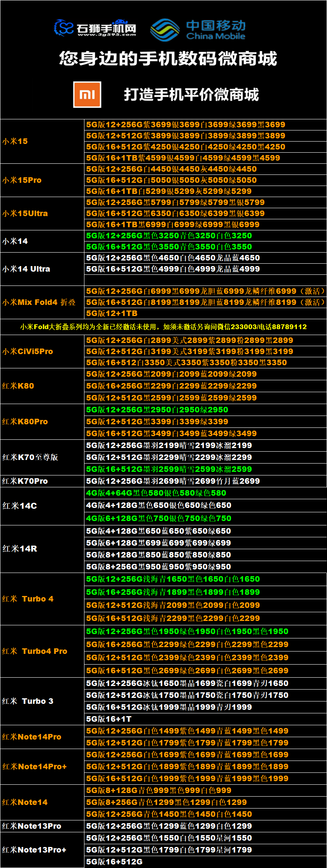
Task: Select the row 5G版12+256G黑色4650
Action: 206,258
